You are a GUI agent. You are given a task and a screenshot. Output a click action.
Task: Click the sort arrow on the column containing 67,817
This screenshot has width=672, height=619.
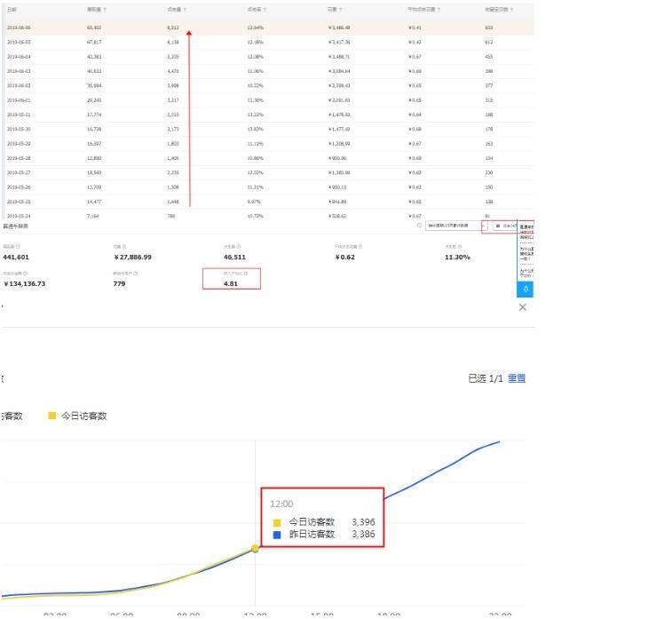(x=105, y=10)
